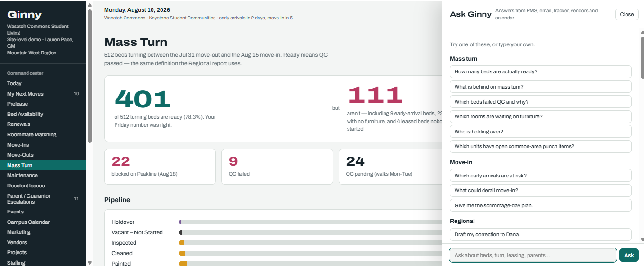Click the Mass Turn page heading
Viewport: 644px width, 266px height.
click(x=135, y=43)
